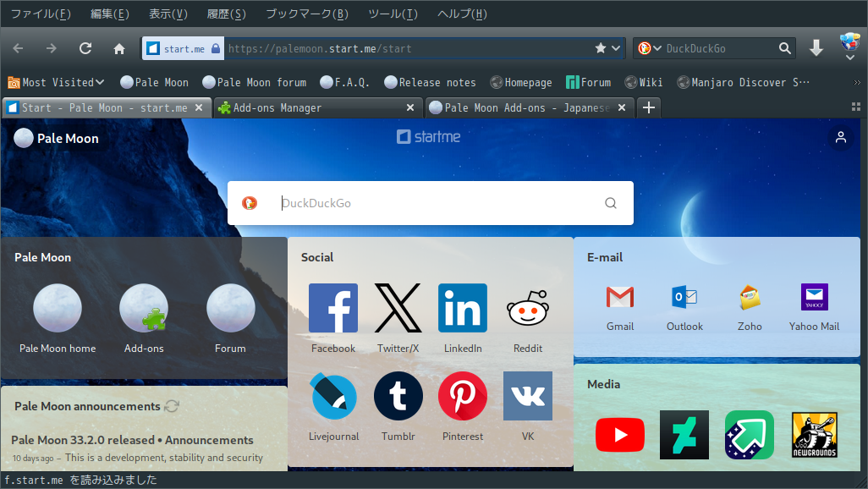Open Reddit from Social widget
Image resolution: width=868 pixels, height=489 pixels.
528,308
